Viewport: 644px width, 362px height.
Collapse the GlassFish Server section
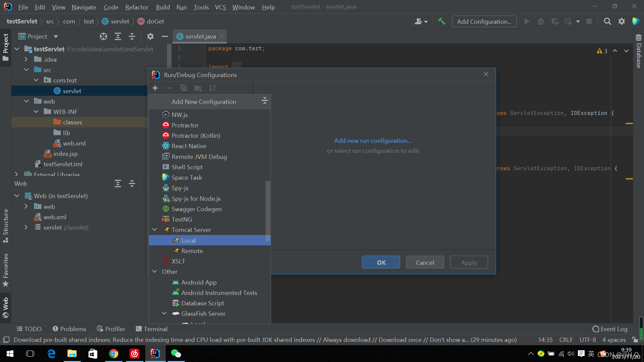click(164, 313)
